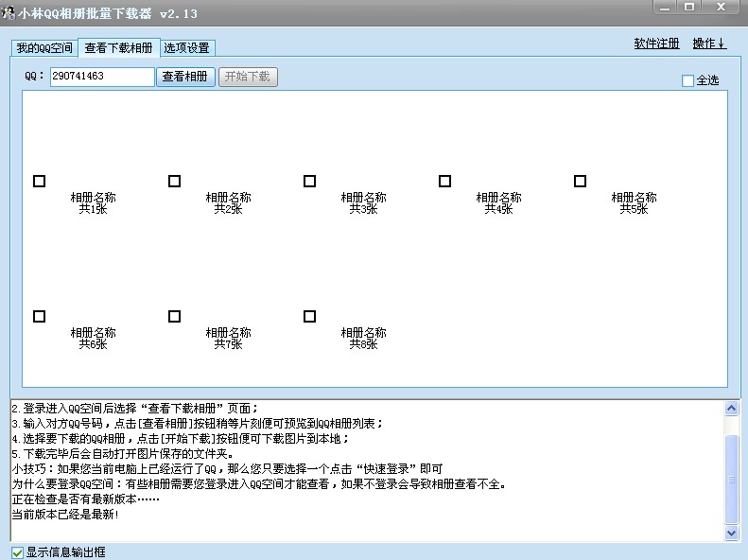The image size is (748, 560).
Task: Click the QQ number input field
Action: click(102, 77)
